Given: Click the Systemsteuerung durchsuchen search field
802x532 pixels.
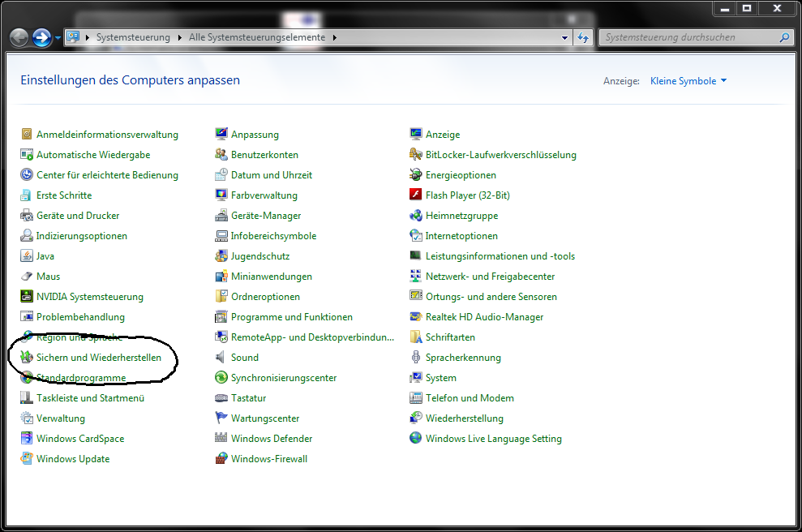Looking at the screenshot, I should pos(689,38).
